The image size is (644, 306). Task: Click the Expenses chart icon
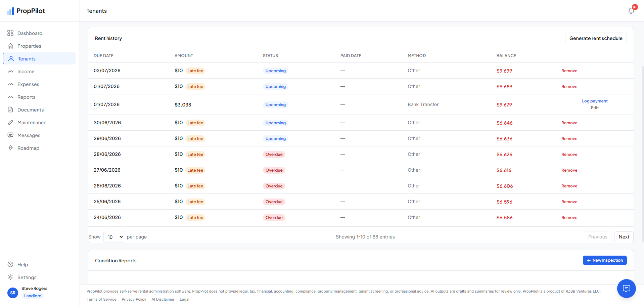click(10, 84)
